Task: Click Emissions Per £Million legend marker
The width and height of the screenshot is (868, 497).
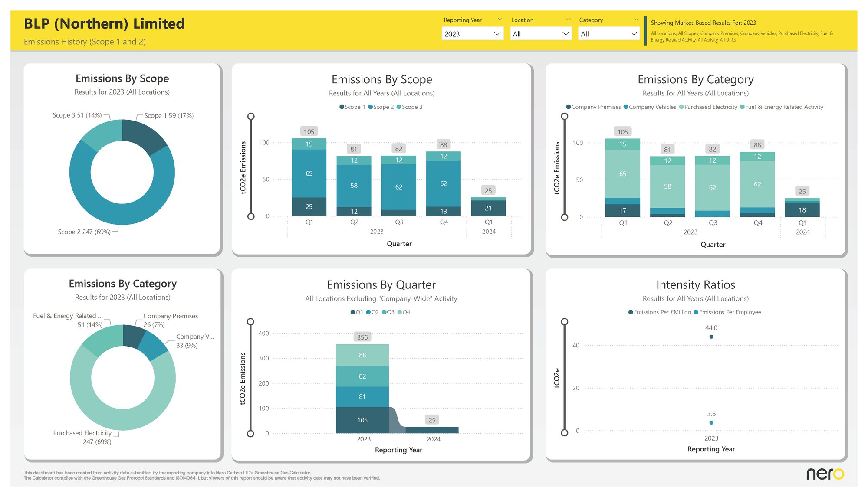Action: (x=631, y=312)
